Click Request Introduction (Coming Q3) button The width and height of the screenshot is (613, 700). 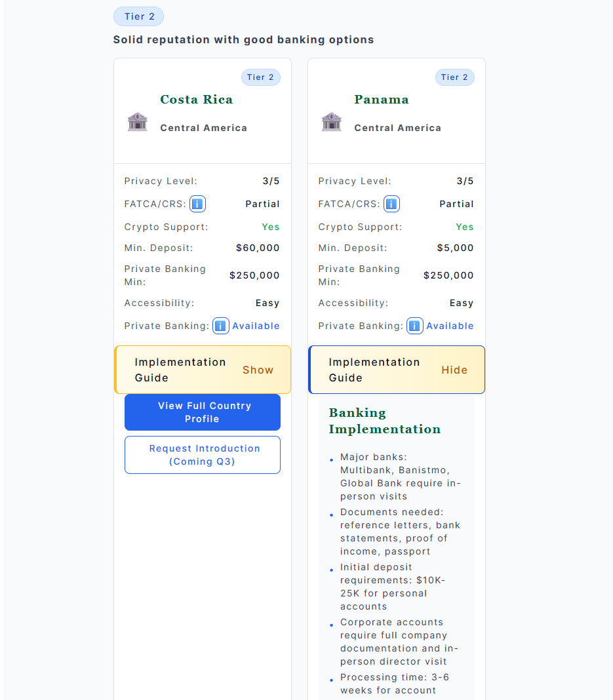coord(203,455)
